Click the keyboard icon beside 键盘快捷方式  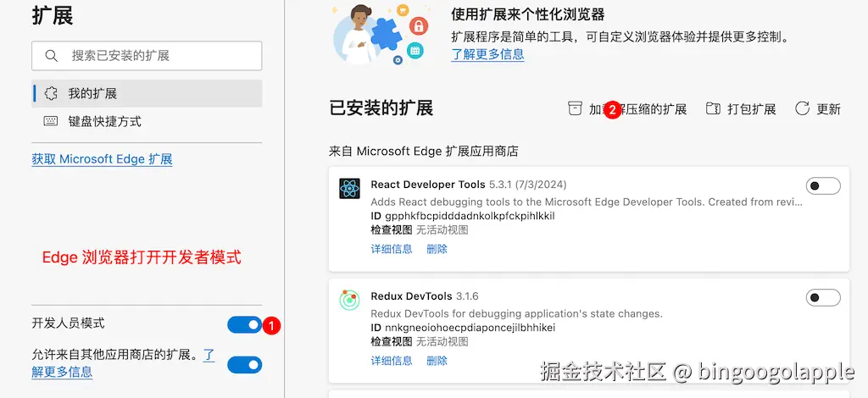pos(51,121)
